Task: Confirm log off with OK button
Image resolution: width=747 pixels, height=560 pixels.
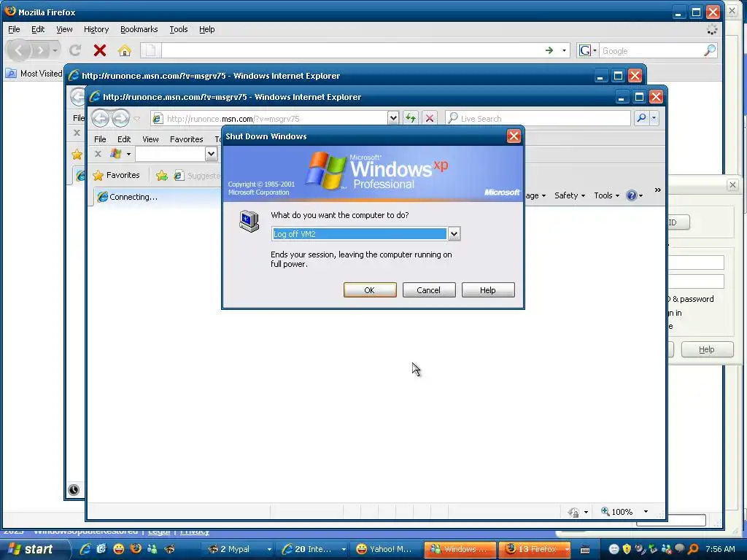Action: coord(370,290)
